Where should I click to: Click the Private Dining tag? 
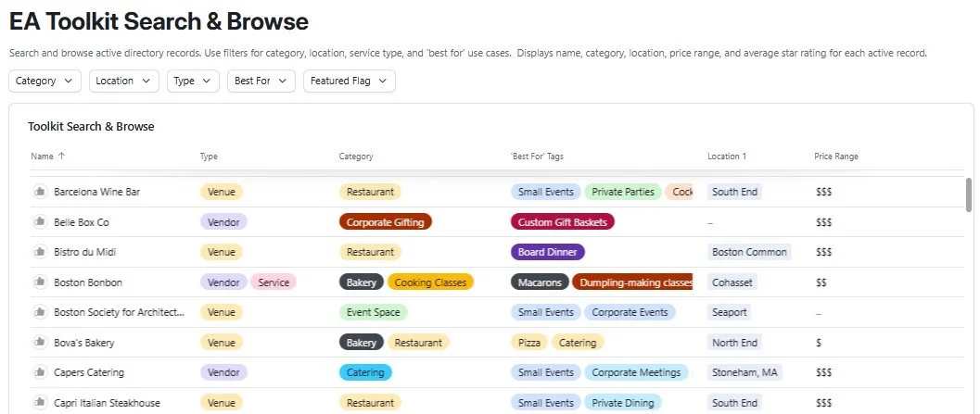(x=622, y=403)
